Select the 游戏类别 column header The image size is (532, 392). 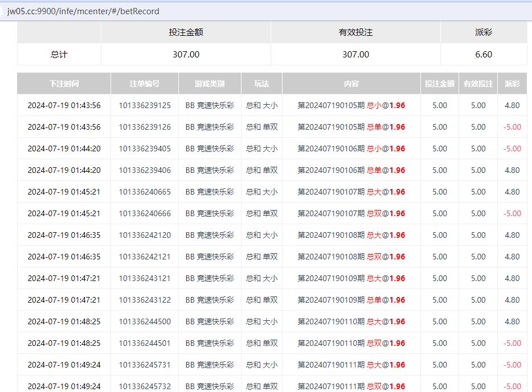click(x=210, y=84)
